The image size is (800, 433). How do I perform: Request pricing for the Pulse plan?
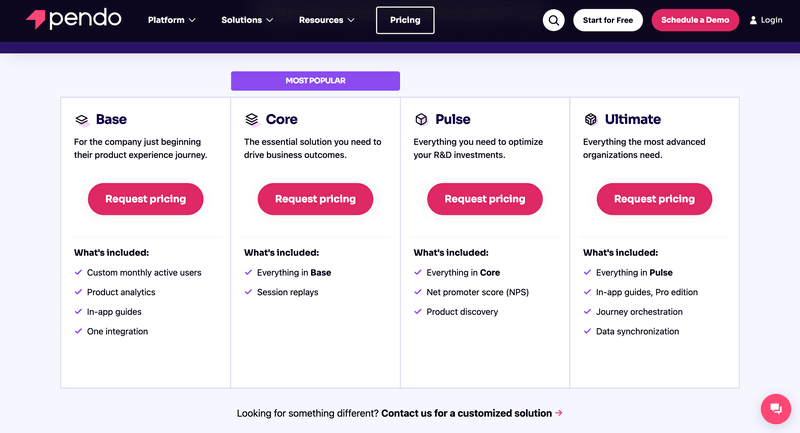point(485,199)
